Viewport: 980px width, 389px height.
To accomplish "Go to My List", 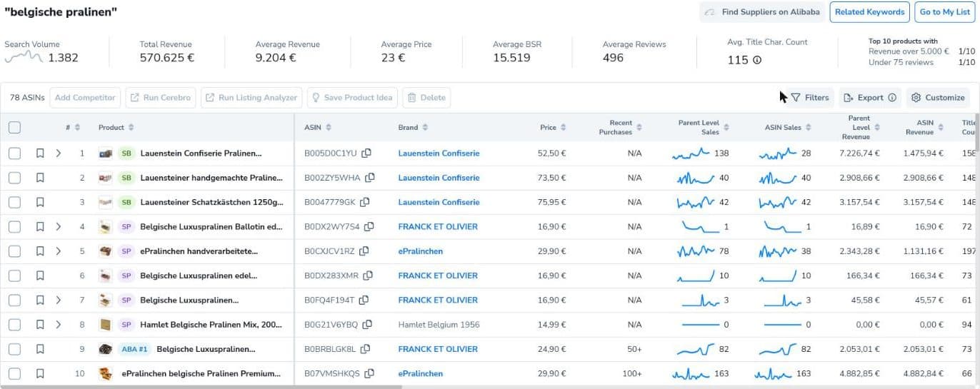I will point(944,12).
